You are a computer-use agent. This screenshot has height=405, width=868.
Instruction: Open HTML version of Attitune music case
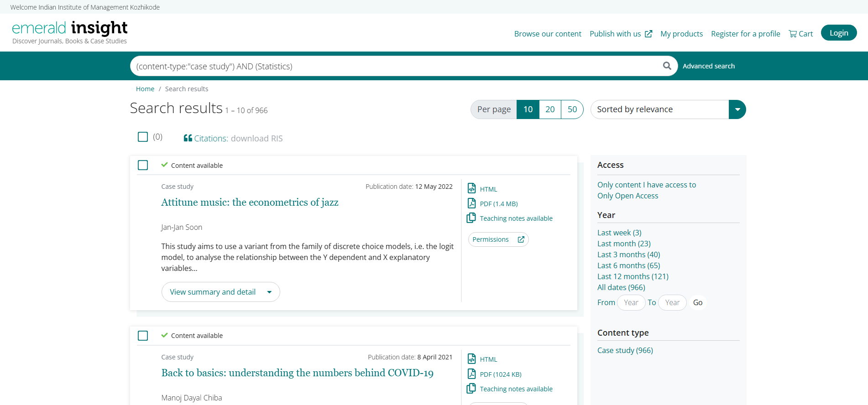click(488, 189)
